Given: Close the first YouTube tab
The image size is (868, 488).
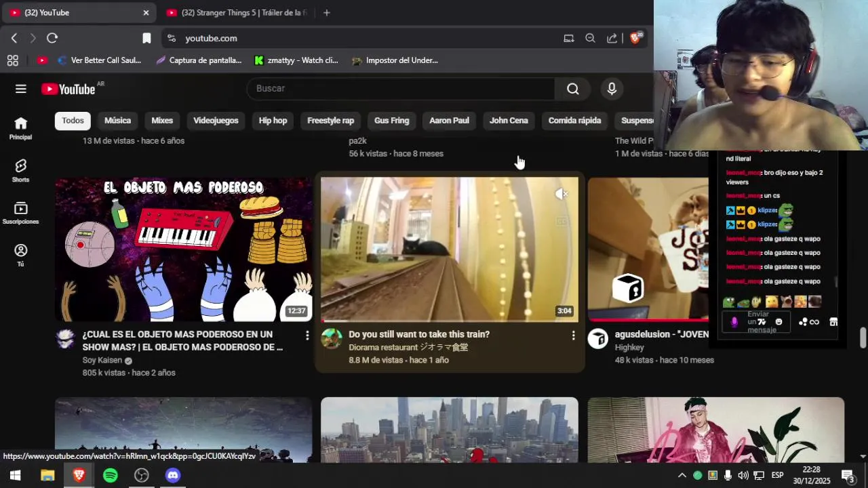Looking at the screenshot, I should click(x=146, y=13).
